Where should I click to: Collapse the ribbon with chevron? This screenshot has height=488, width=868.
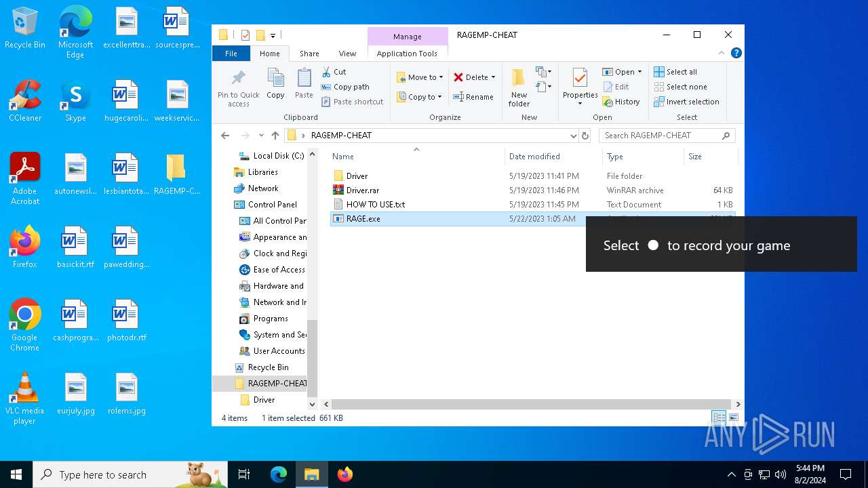pyautogui.click(x=722, y=53)
